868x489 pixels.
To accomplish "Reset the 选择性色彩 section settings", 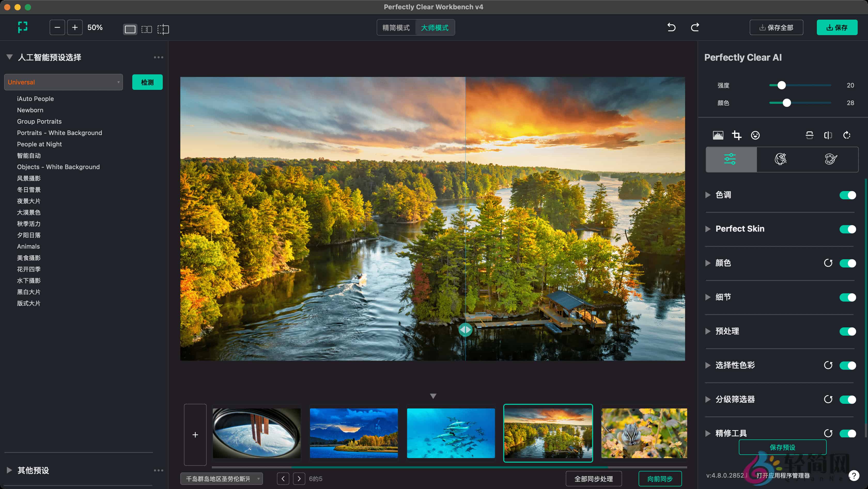I will (828, 365).
